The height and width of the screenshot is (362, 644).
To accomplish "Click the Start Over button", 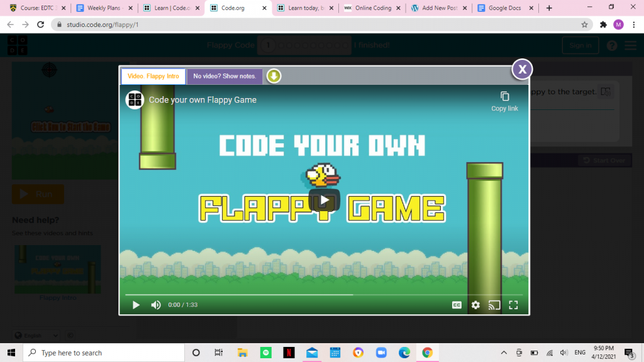I will 604,160.
